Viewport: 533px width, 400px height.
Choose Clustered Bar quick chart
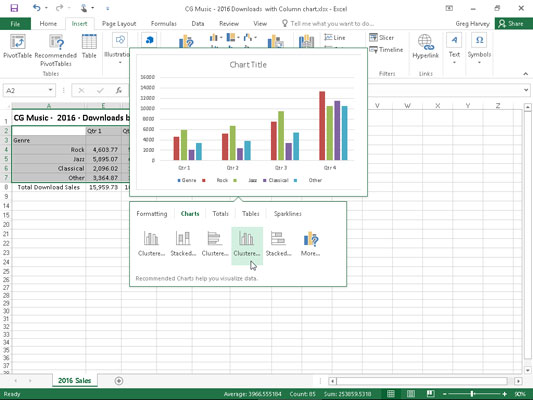(215, 243)
